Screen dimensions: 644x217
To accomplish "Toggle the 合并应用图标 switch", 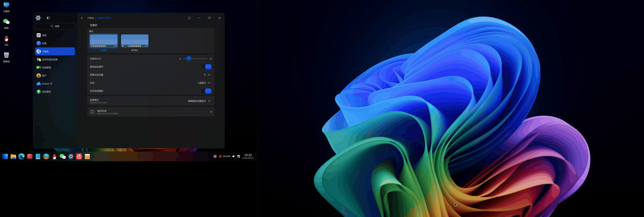I will click(206, 91).
